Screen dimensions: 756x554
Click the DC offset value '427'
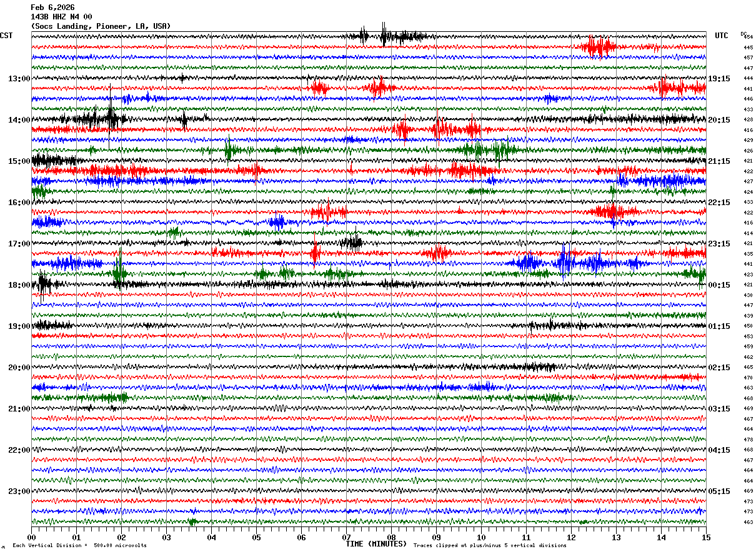pos(748,181)
